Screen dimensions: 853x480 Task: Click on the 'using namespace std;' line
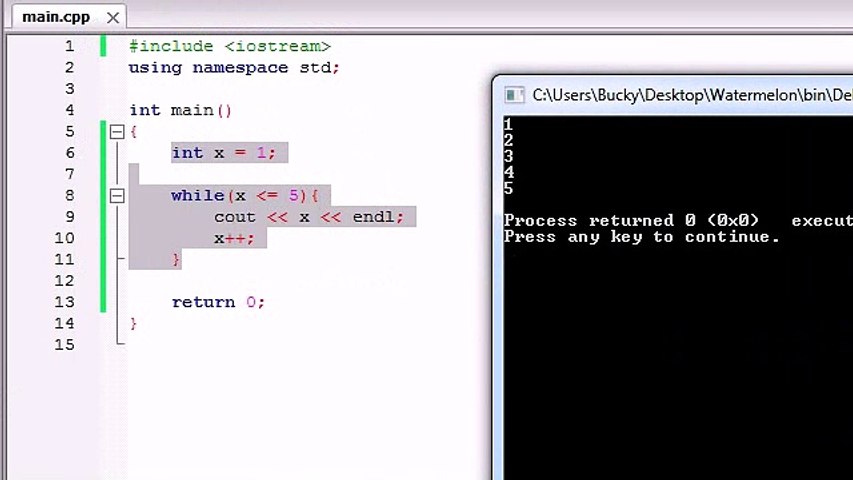(x=234, y=67)
